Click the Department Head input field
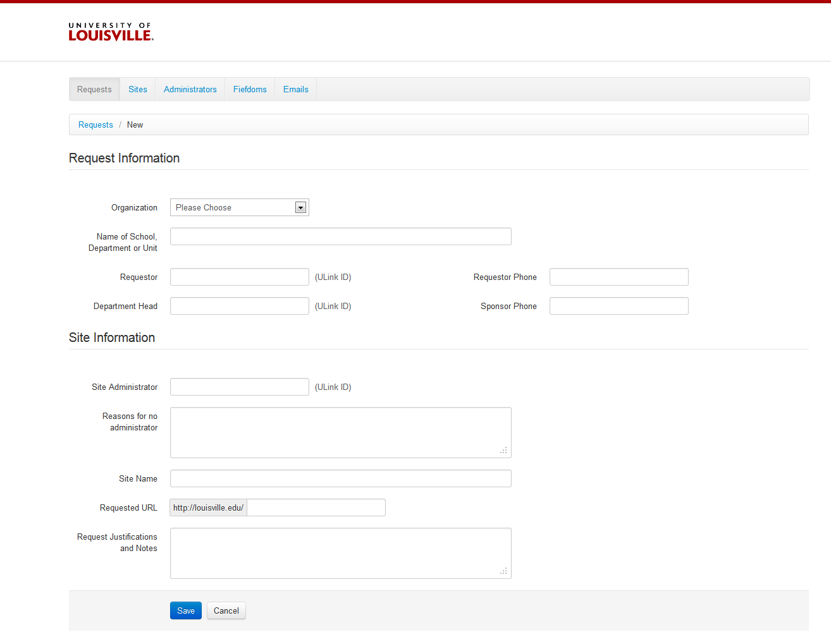 239,306
